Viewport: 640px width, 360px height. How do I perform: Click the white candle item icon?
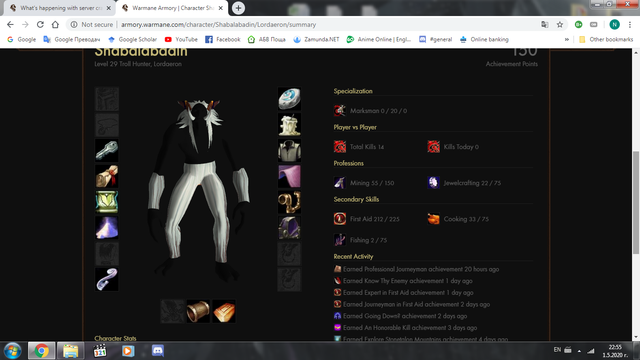click(289, 124)
